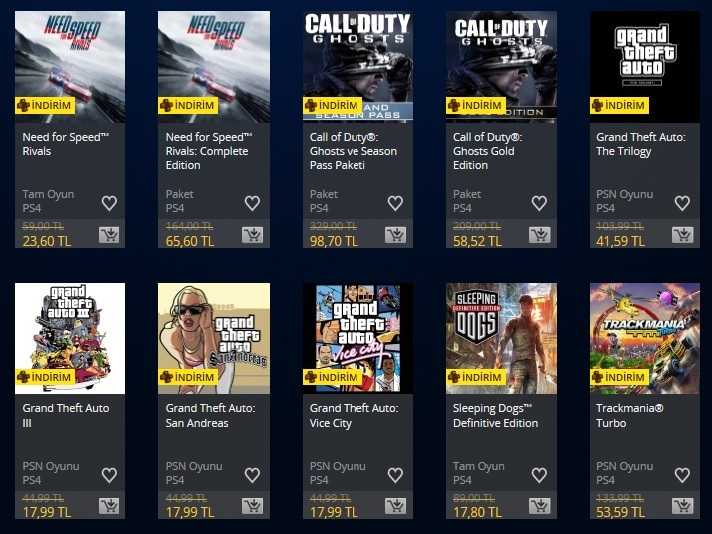The height and width of the screenshot is (534, 712).
Task: Click the 98,70 TL discounted price
Action: point(334,241)
